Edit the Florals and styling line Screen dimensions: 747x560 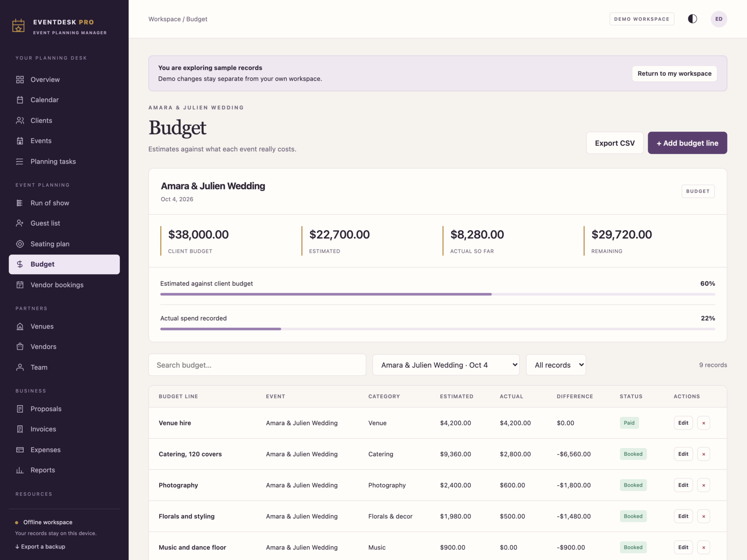683,516
